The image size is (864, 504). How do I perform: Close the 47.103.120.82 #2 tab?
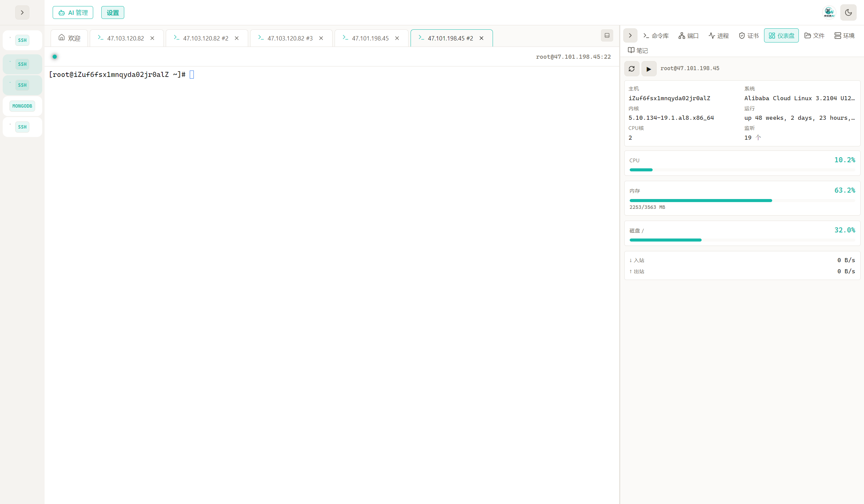pyautogui.click(x=237, y=38)
